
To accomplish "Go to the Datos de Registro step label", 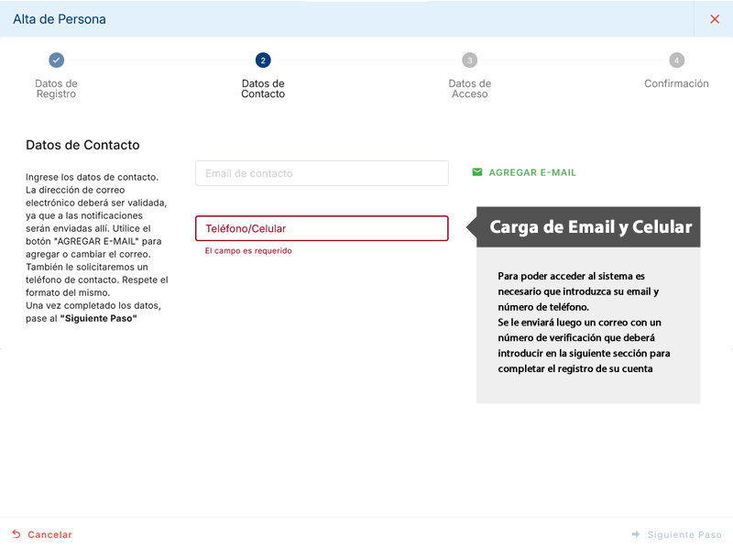I will point(57,89).
